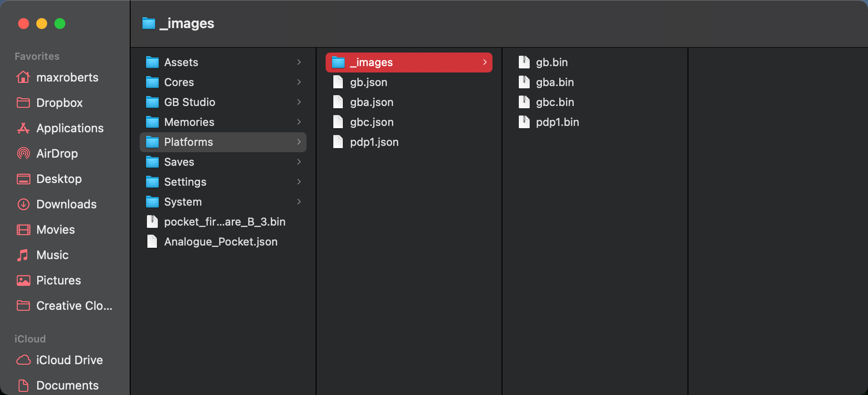
Task: Click the Pictures icon in sidebar
Action: pos(23,280)
